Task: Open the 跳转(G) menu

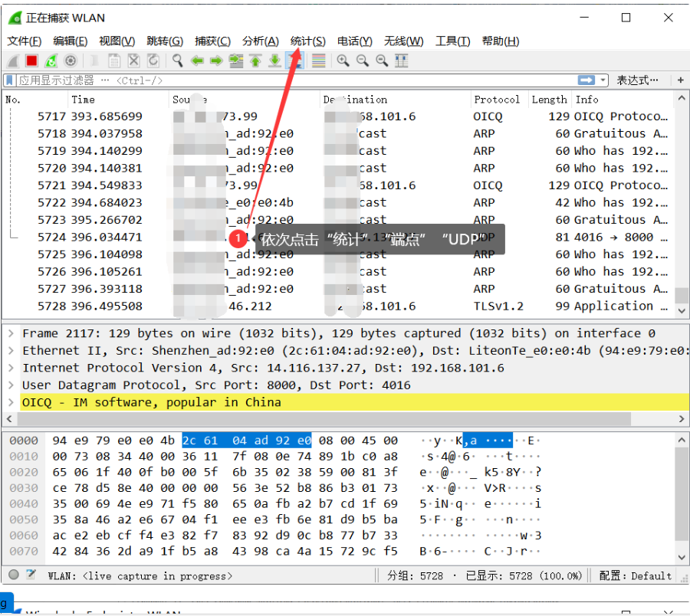Action: (x=165, y=41)
